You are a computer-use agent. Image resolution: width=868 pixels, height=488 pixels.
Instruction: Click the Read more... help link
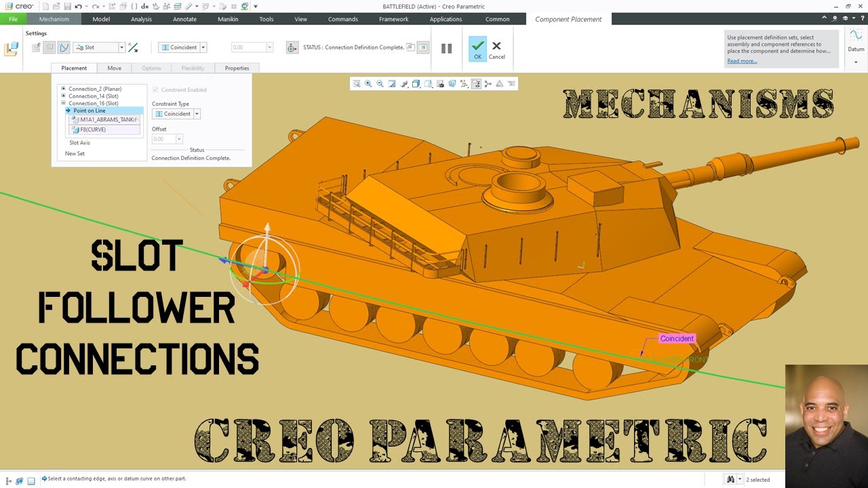(742, 61)
